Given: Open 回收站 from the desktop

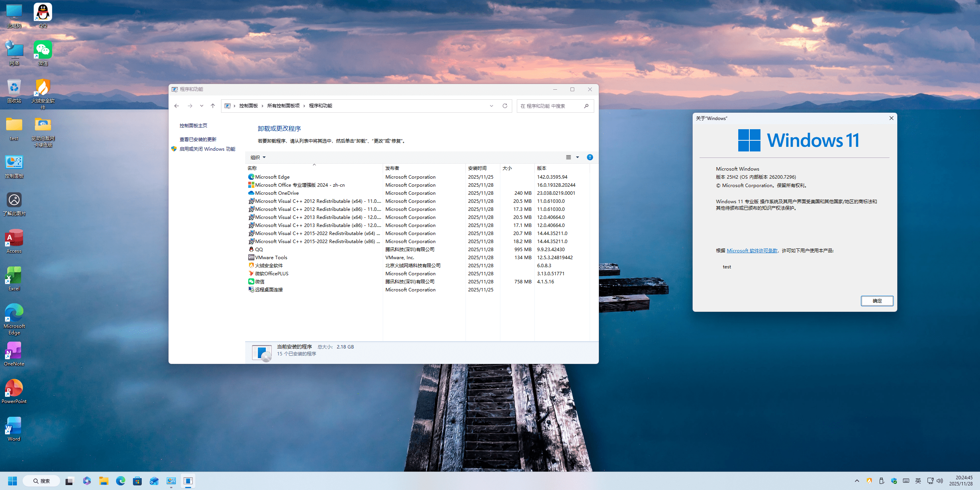Looking at the screenshot, I should tap(14, 87).
